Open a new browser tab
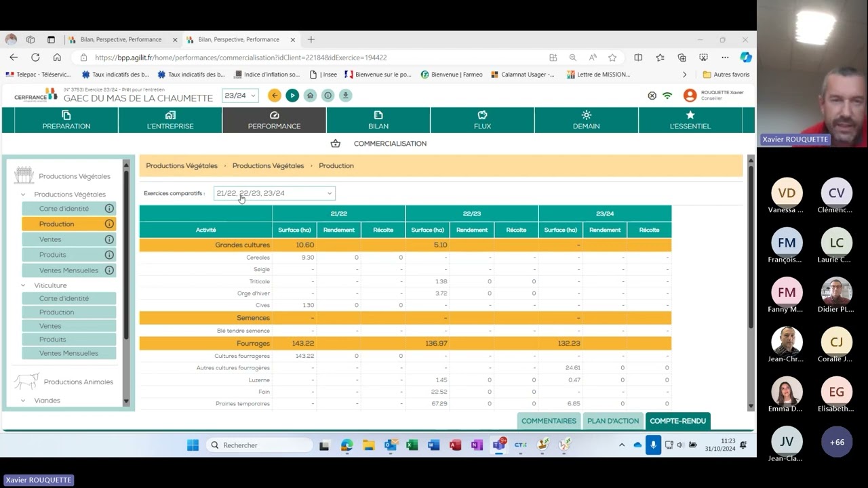Viewport: 868px width, 488px height. (311, 39)
